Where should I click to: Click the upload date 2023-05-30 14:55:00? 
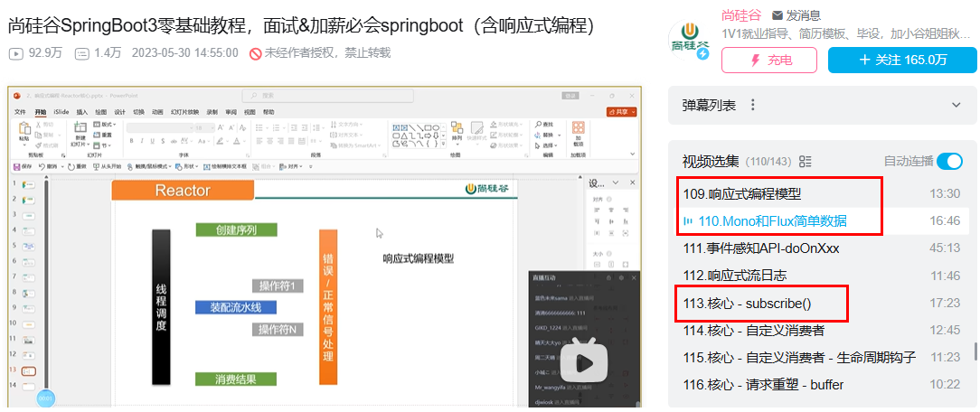[185, 53]
